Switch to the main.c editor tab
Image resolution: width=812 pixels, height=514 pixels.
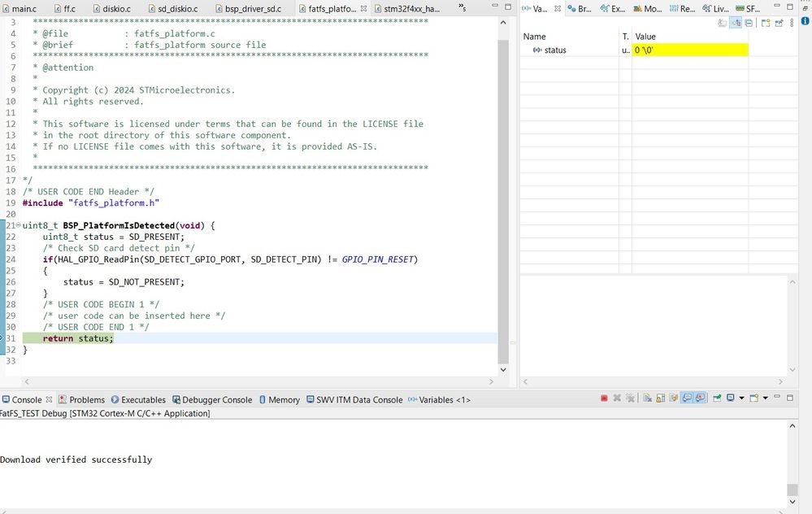pos(22,7)
